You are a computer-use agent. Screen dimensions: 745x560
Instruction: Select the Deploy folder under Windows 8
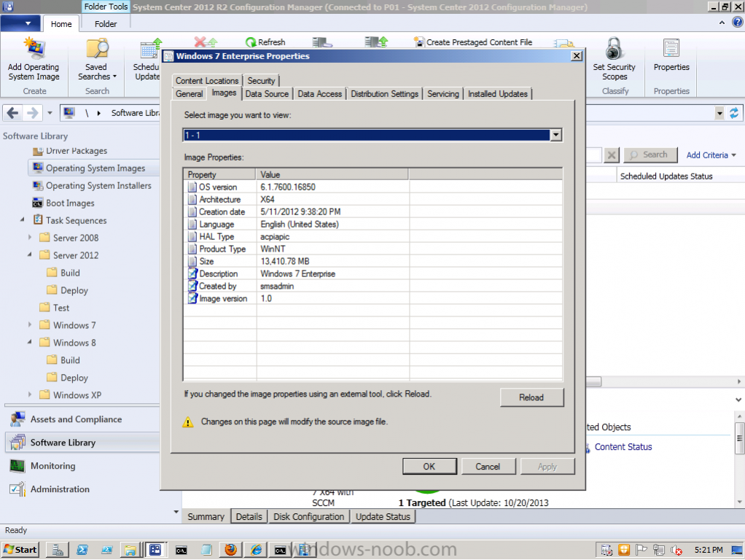pos(68,378)
